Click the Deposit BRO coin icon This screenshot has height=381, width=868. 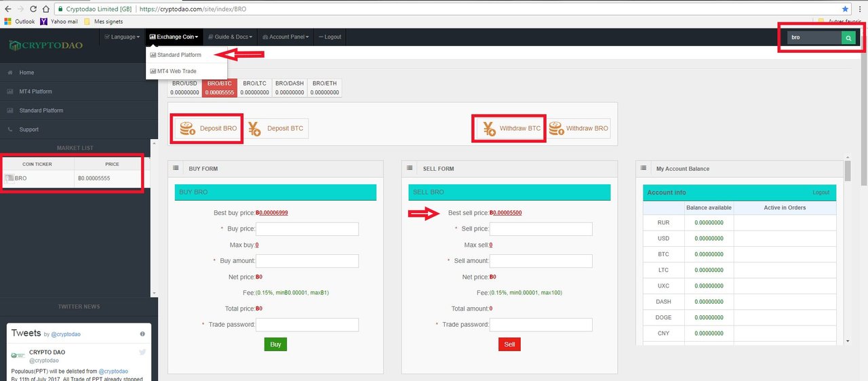coord(188,128)
